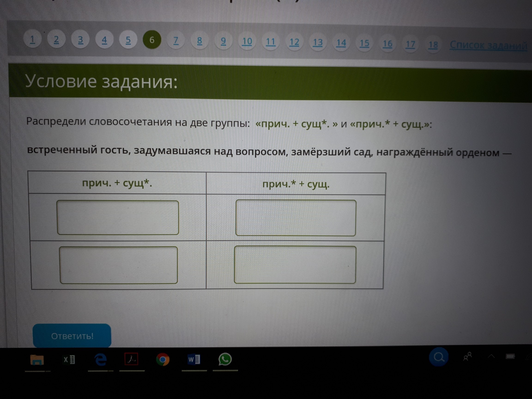Viewport: 532px width, 399px height.
Task: Select first box under прич.* + сущ.
Action: coord(296,218)
